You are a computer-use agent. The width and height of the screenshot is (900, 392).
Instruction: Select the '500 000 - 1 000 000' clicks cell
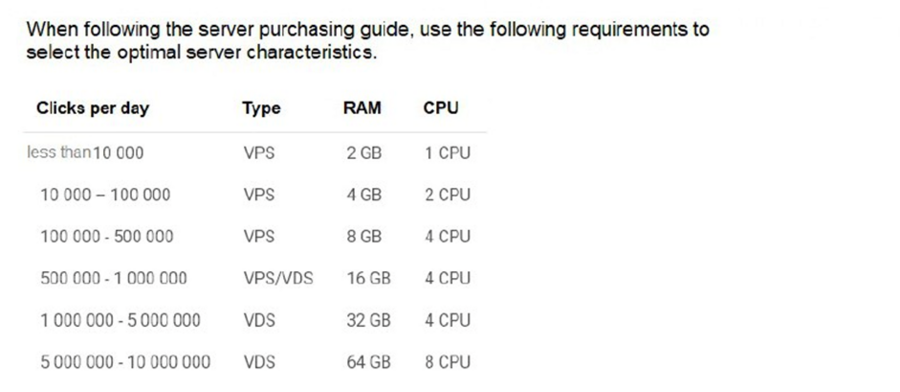[114, 278]
